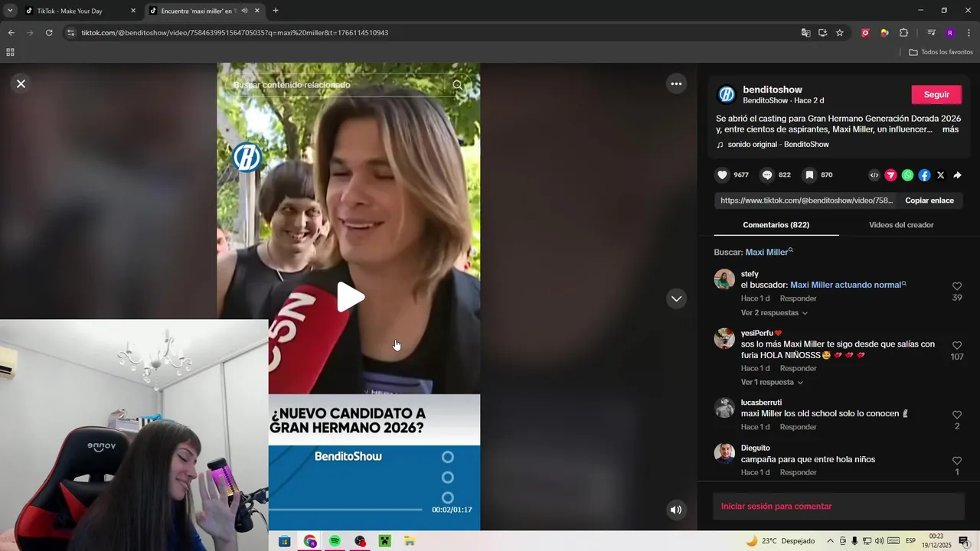This screenshot has width=980, height=551.
Task: Open Chrome profile avatar R
Action: click(x=950, y=33)
